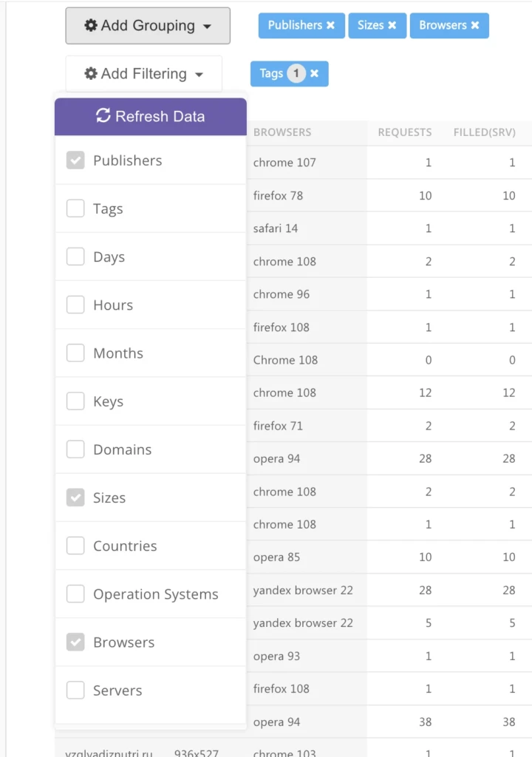The image size is (532, 757).
Task: Remove the Sizes grouping tag x icon
Action: (392, 25)
